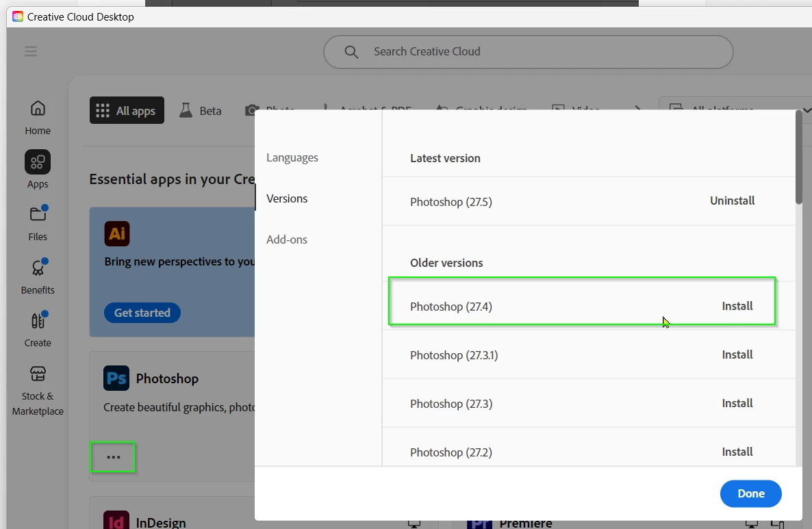Click the Premiere Pr app icon

coord(479,524)
